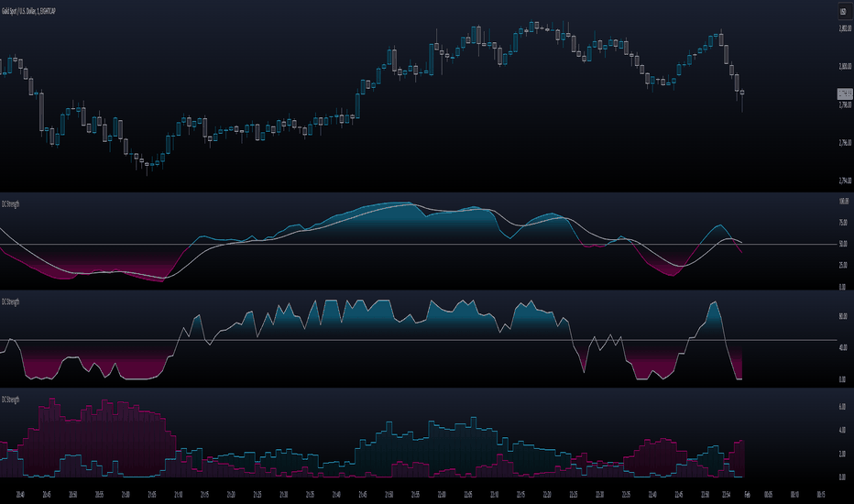Click the 22:00 time axis label
The height and width of the screenshot is (504, 854).
pos(442,495)
